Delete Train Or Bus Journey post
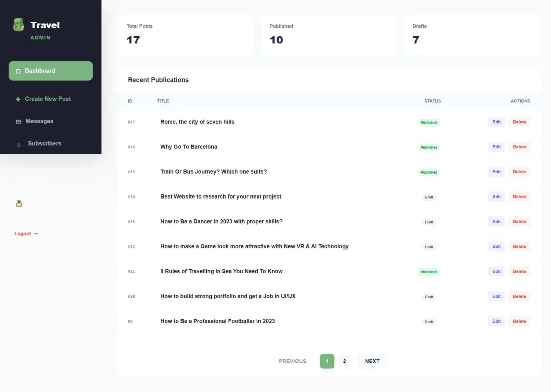The height and width of the screenshot is (392, 551). [x=519, y=172]
